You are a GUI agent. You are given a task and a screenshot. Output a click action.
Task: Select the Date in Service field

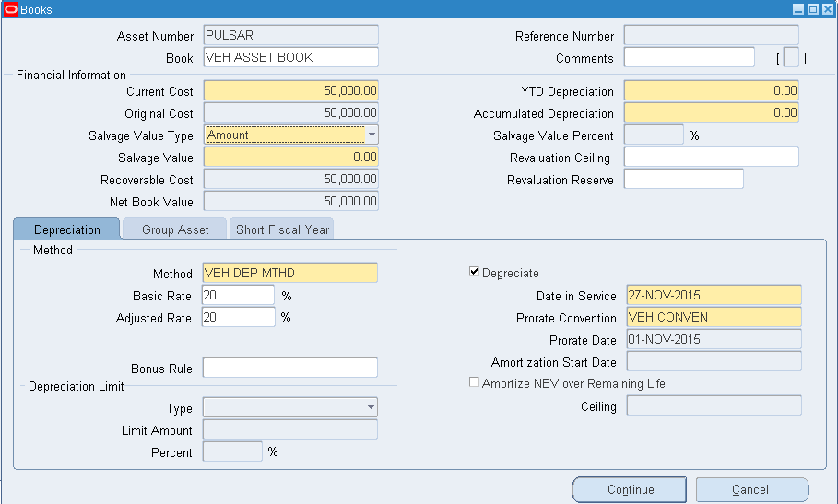coord(713,296)
